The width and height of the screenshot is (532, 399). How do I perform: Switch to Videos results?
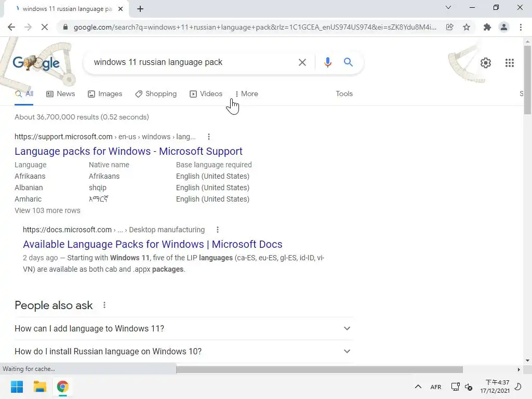pyautogui.click(x=206, y=94)
